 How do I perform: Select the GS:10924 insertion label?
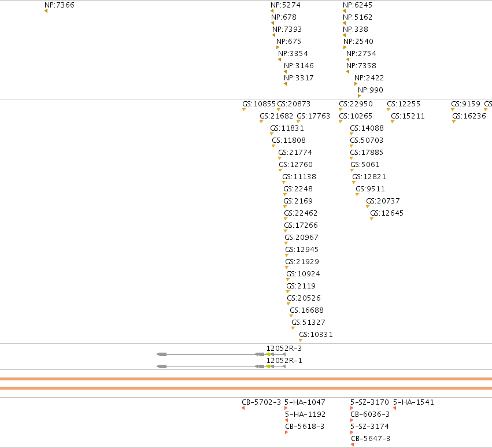pos(303,274)
